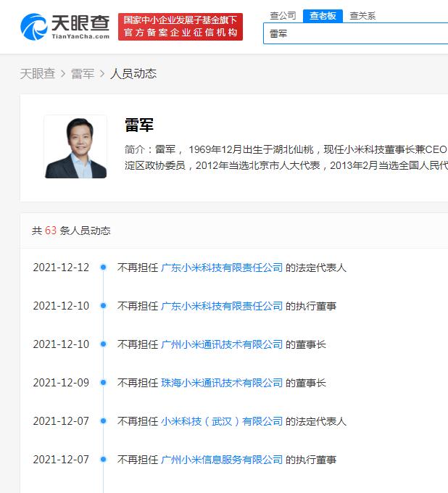Click Lei Jun's profile photo
Viewport: 448px width, 493px height.
pyautogui.click(x=76, y=147)
